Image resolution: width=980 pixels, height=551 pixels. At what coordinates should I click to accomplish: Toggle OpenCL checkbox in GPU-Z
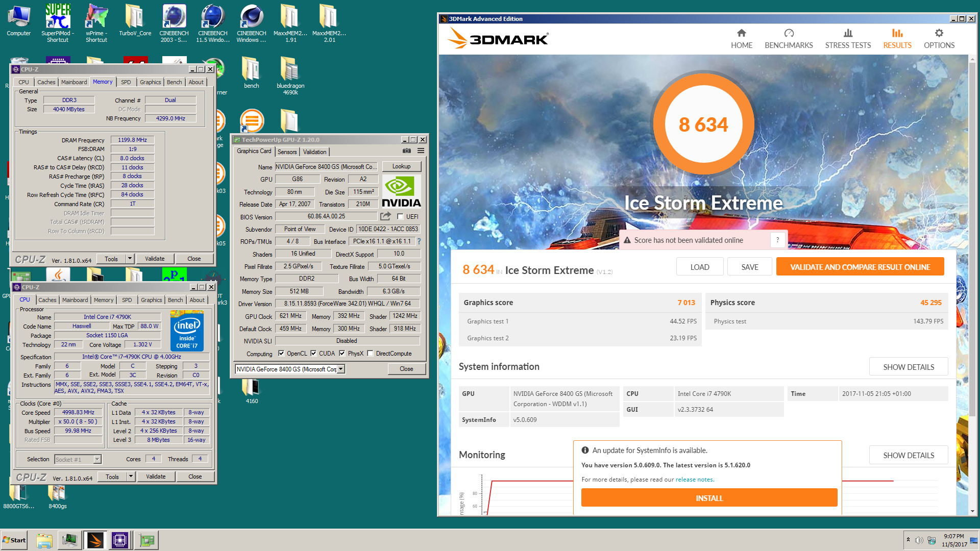click(281, 353)
